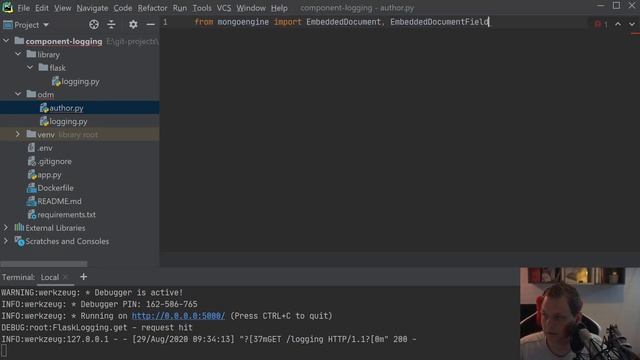Viewport: 640px width, 360px height.
Task: Click the Collapse All icon in Project panel
Action: [x=111, y=24]
